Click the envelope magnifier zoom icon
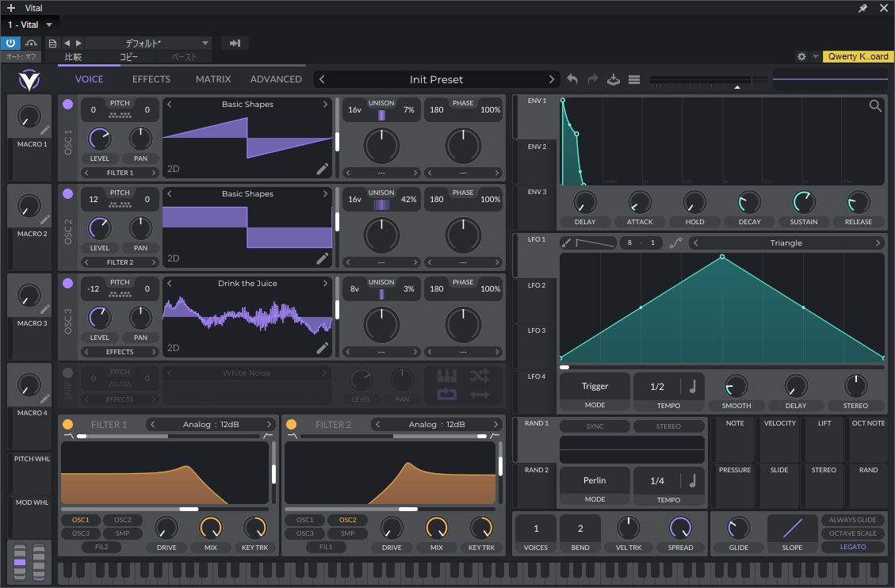Screen dimensions: 895x588 875,106
